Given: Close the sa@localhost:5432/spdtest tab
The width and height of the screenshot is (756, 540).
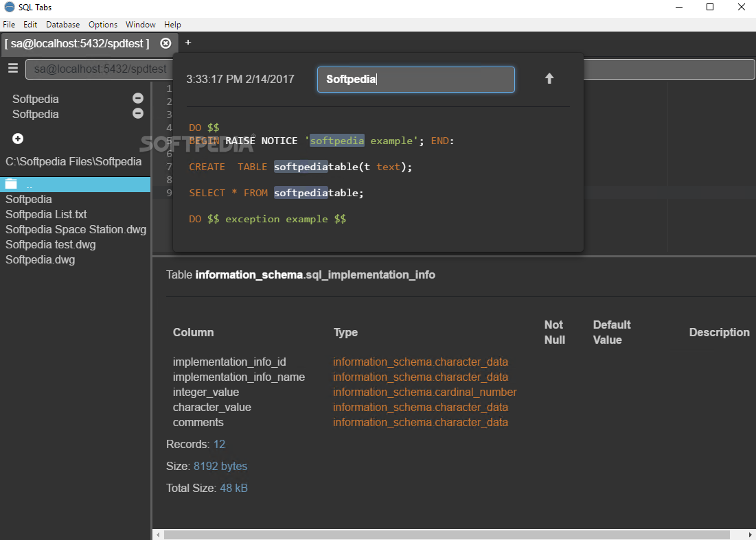Looking at the screenshot, I should coord(165,43).
